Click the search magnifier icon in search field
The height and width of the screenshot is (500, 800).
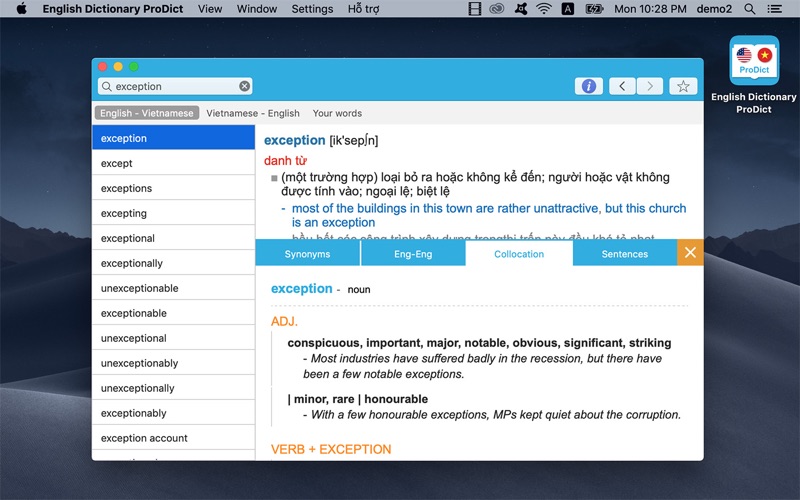click(x=107, y=86)
